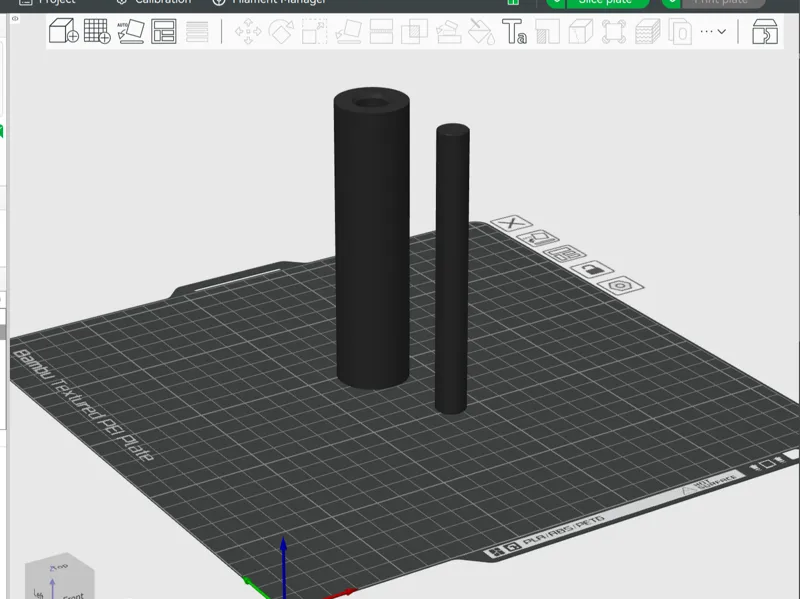800x599 pixels.
Task: Click the Add model cube icon
Action: (x=63, y=31)
